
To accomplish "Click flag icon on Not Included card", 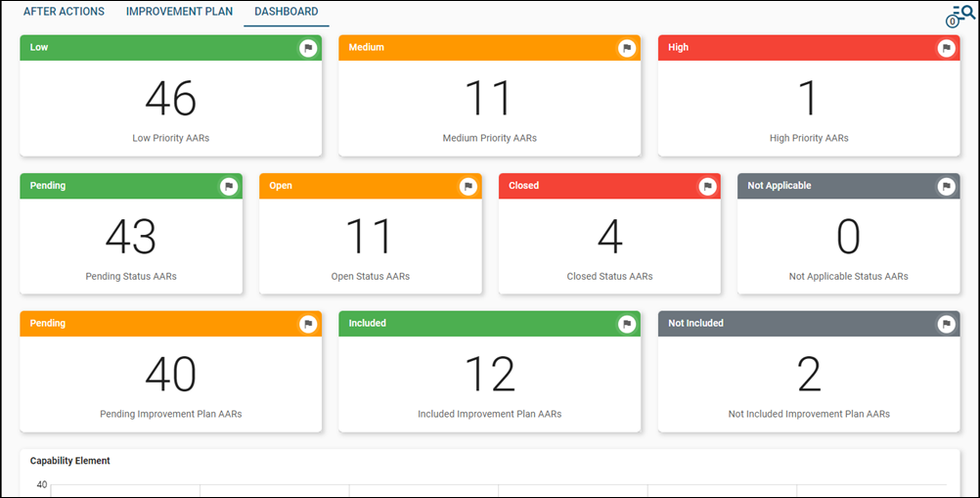I will [x=946, y=324].
